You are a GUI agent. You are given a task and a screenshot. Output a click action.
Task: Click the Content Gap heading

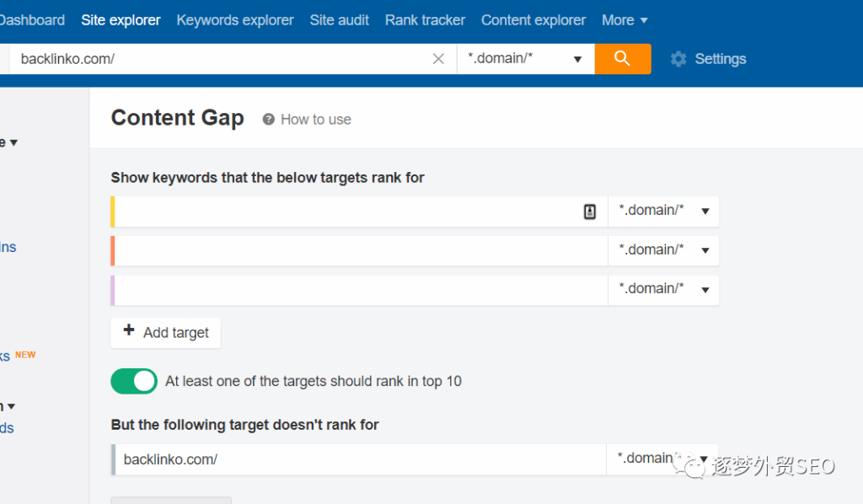tap(177, 118)
